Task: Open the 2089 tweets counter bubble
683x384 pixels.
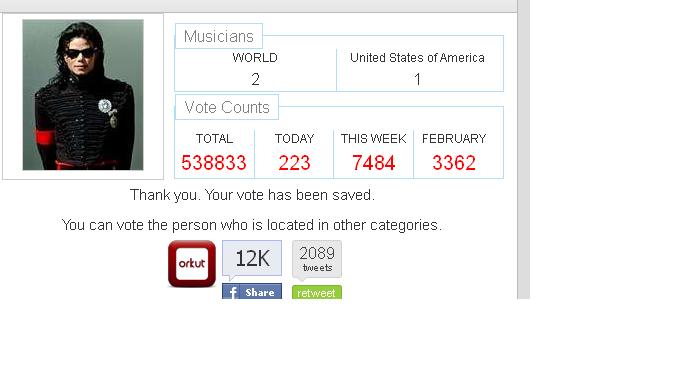Action: click(x=317, y=259)
